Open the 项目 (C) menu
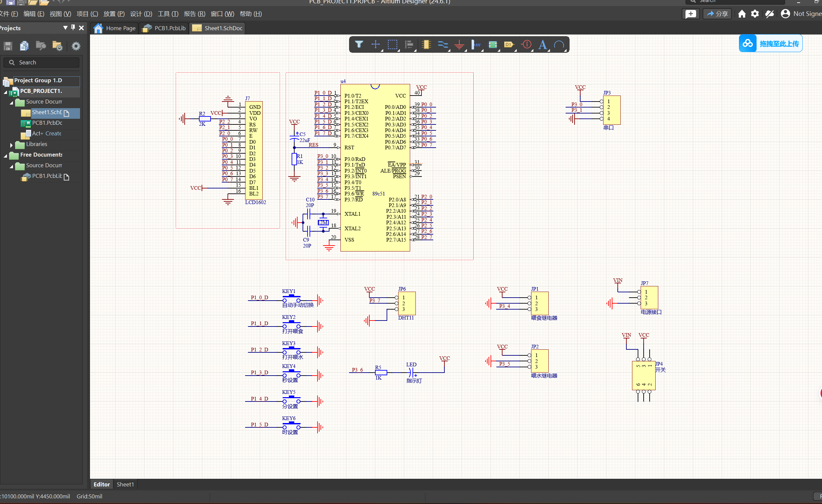The image size is (822, 504). click(87, 14)
